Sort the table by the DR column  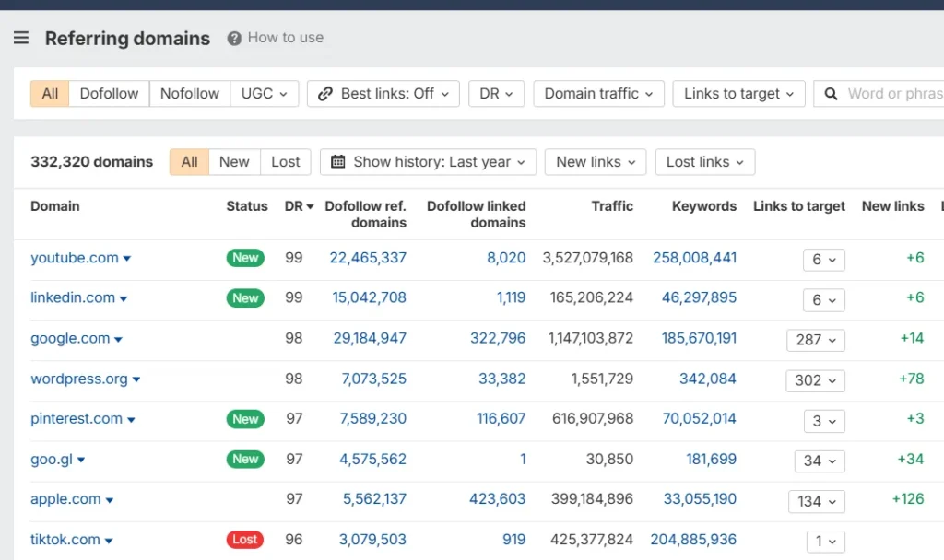pyautogui.click(x=300, y=206)
